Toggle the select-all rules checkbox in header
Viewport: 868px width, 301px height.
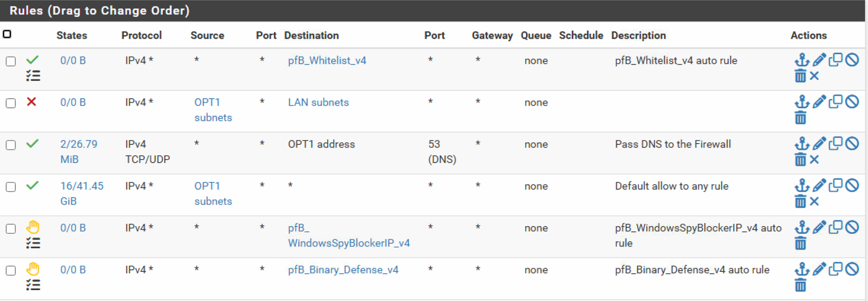point(7,34)
